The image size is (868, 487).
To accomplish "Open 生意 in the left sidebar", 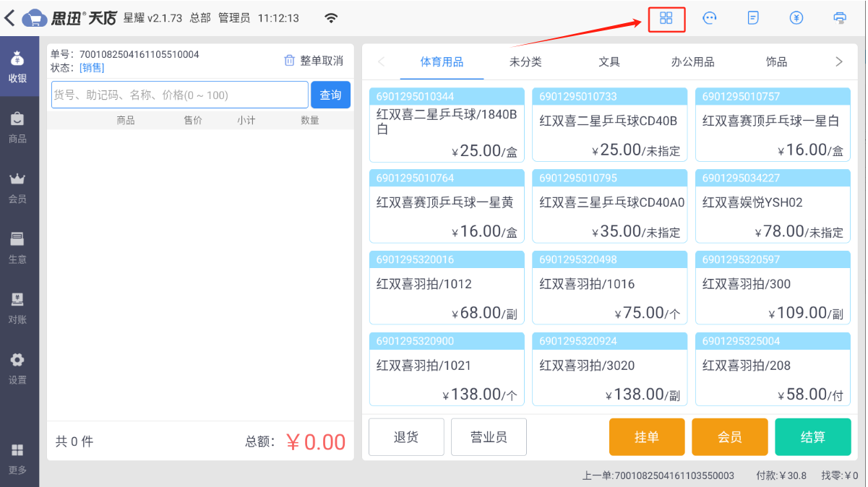I will tap(18, 248).
